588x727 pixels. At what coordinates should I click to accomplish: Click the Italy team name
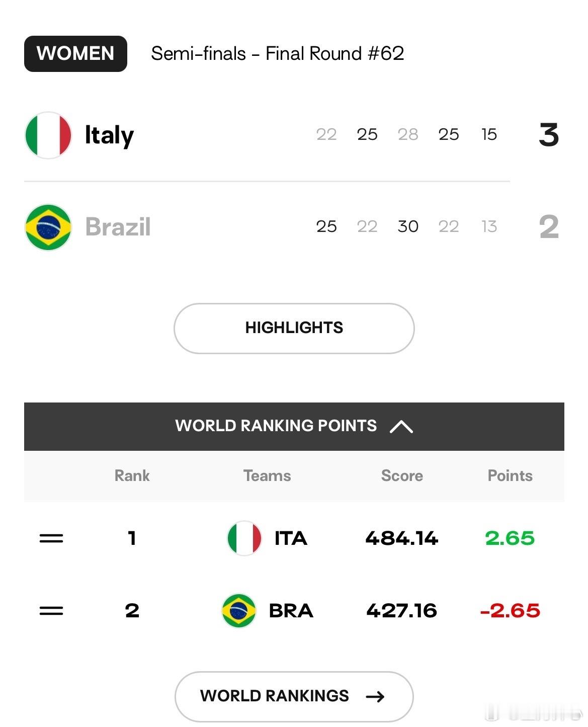[109, 135]
